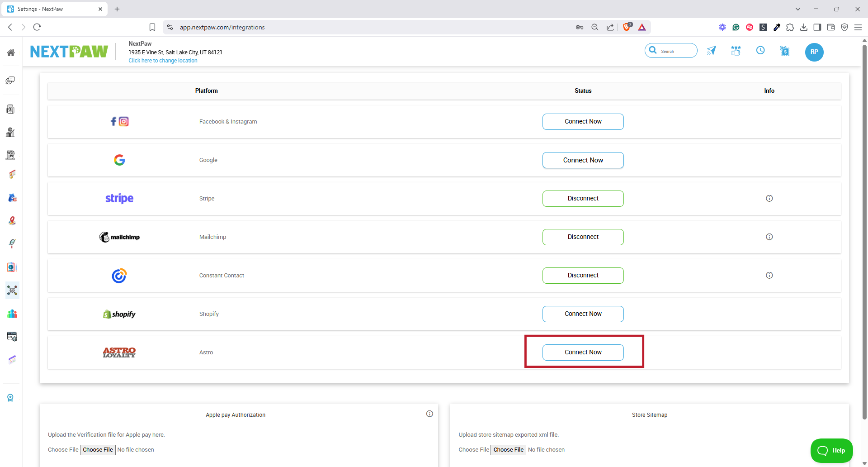Toggle the browser sidebar panel icon
Viewport: 868px width, 467px height.
click(817, 27)
